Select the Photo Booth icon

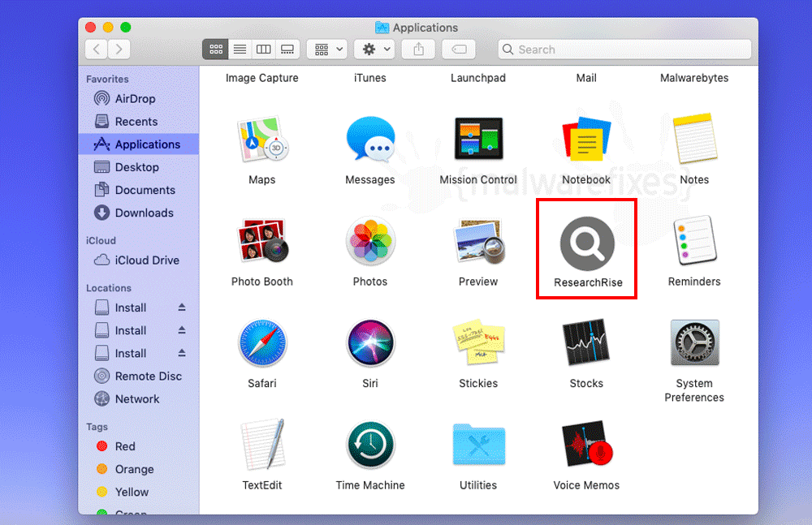(x=262, y=240)
